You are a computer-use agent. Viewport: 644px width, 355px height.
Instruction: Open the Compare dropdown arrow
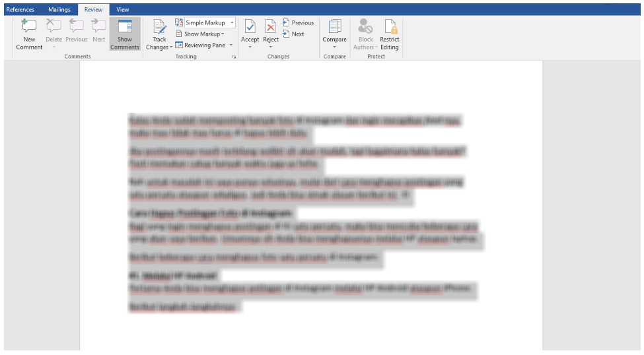(x=335, y=48)
